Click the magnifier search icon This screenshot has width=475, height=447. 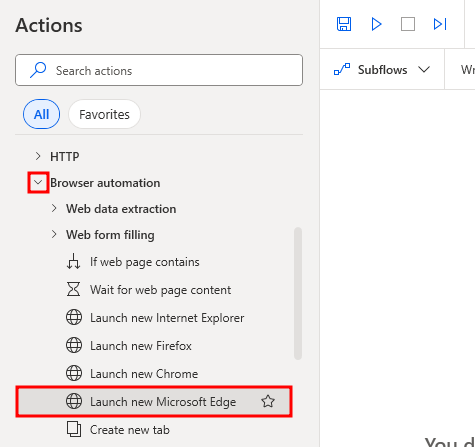[38, 70]
